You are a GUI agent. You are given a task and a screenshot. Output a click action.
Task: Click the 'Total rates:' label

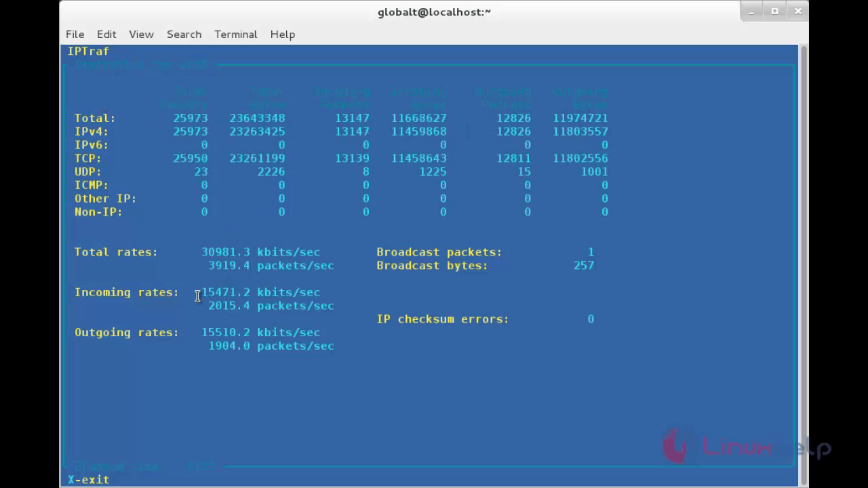click(x=116, y=252)
